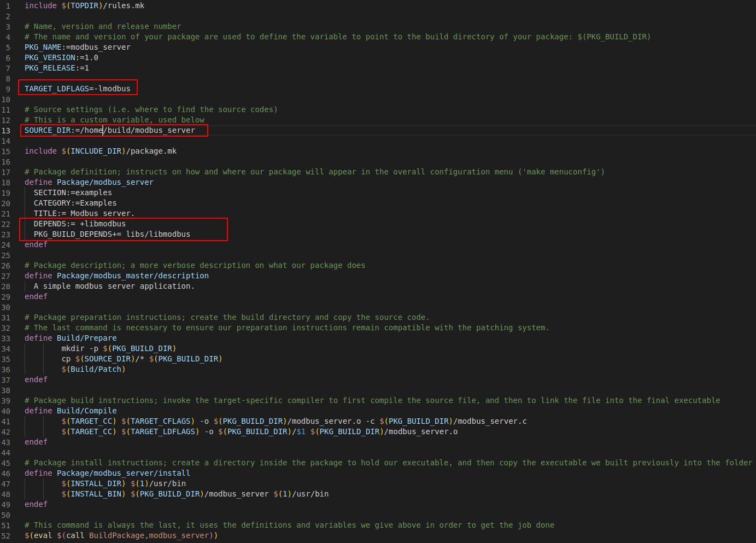Click the 'CATEGORY:=Examples' line
Image resolution: width=756 pixels, height=543 pixels.
coord(75,203)
